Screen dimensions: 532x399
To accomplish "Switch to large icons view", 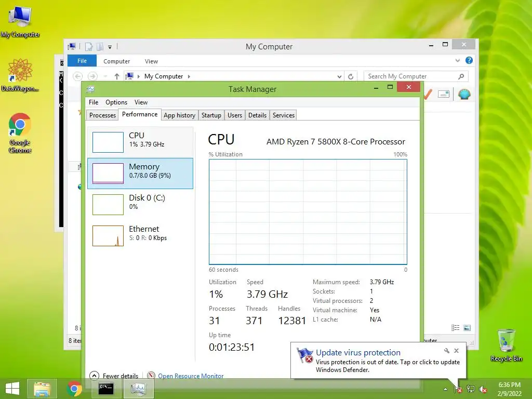I will click(x=467, y=327).
